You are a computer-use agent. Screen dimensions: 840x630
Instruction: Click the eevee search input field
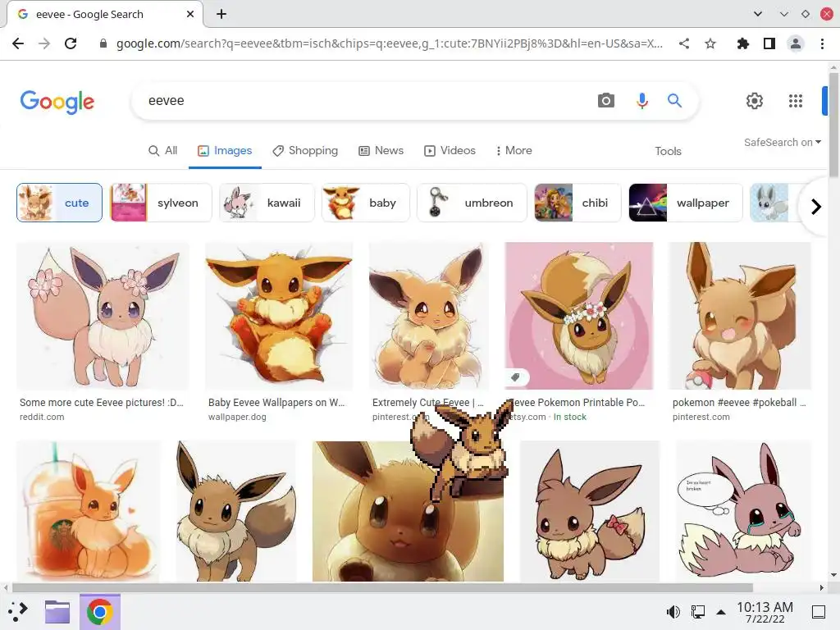point(364,100)
